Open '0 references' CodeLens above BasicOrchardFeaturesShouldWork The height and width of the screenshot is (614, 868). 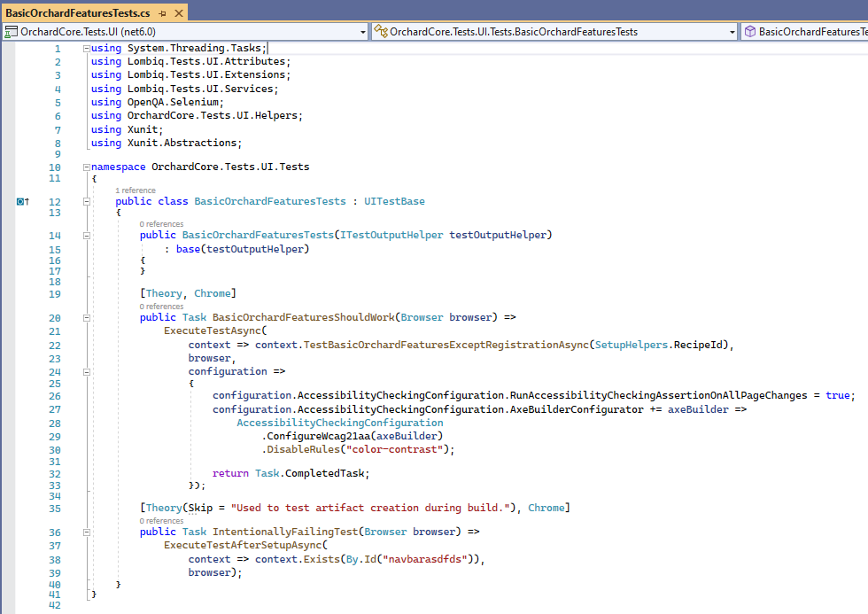point(161,307)
